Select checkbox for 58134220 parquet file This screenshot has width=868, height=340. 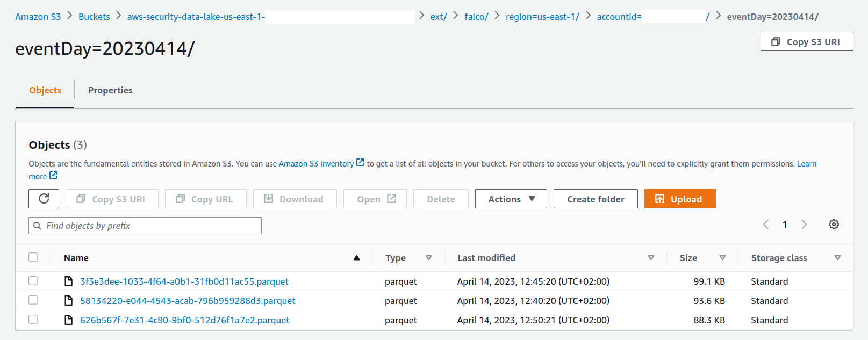[x=33, y=300]
